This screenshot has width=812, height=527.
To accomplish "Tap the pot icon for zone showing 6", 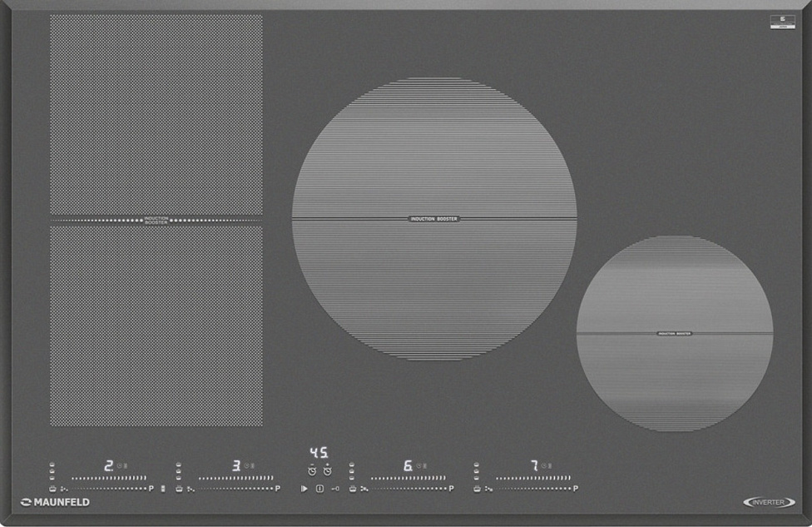I will click(353, 489).
